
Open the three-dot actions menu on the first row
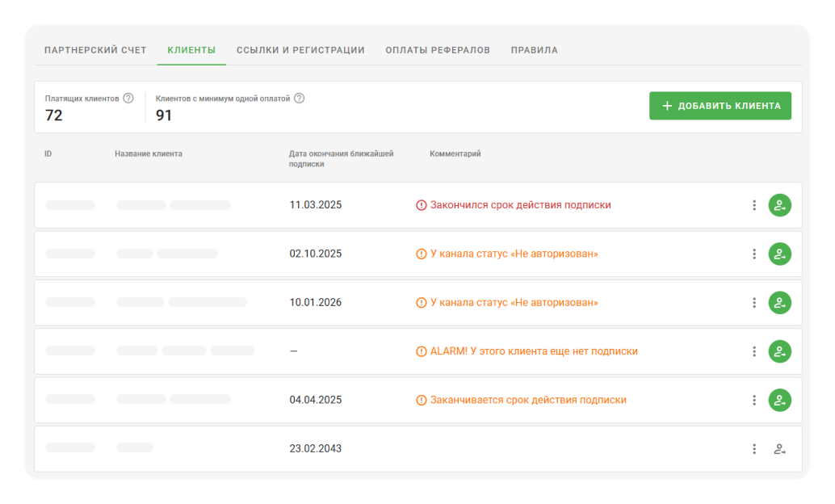click(753, 204)
